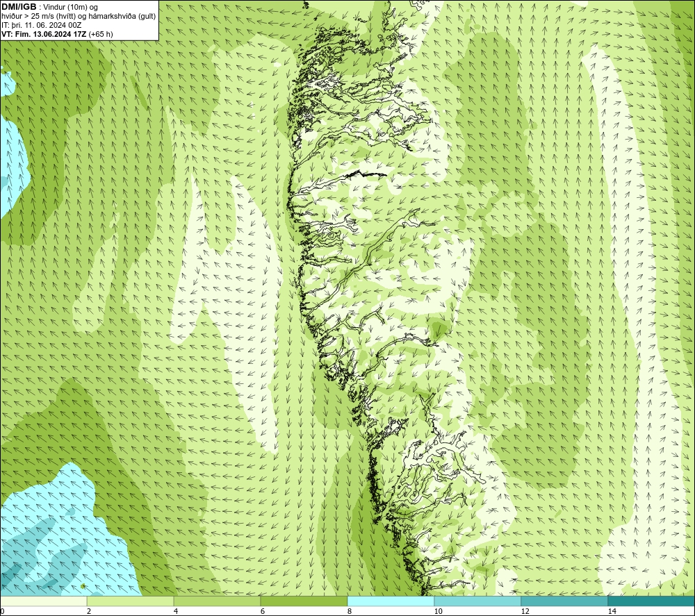This screenshot has width=695, height=616.
Task: Click the '4' label on the color scale
Action: tap(176, 611)
